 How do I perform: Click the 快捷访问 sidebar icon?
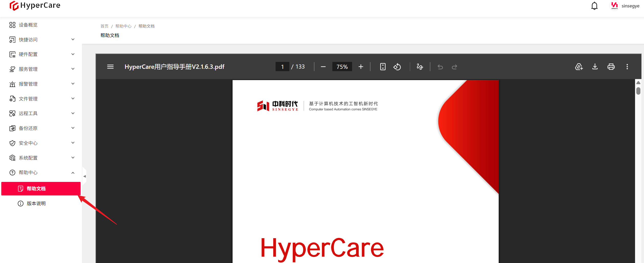[12, 40]
